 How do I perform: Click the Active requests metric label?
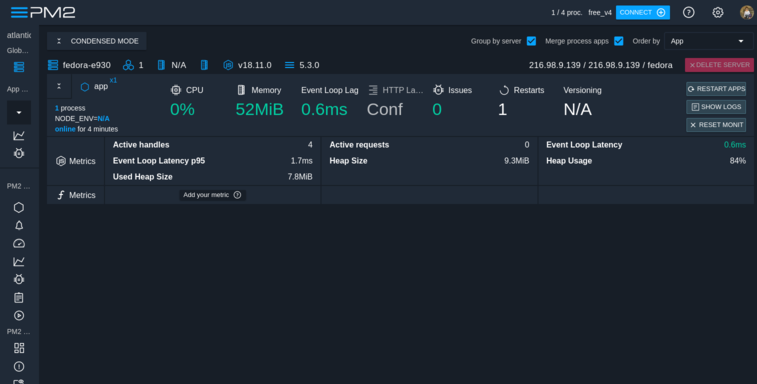[x=359, y=145]
